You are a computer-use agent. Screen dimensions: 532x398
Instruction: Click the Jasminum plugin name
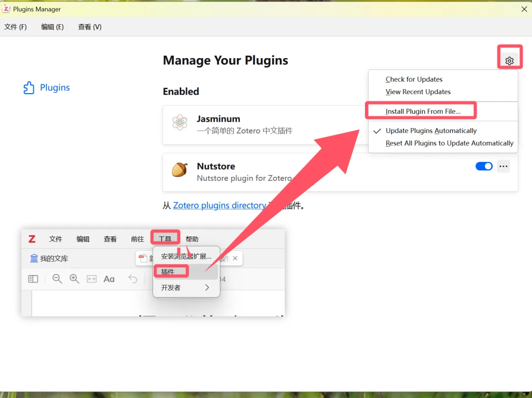219,119
